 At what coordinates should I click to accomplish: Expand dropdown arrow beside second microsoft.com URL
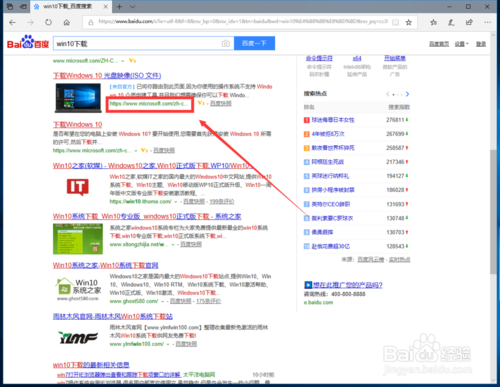(x=136, y=151)
